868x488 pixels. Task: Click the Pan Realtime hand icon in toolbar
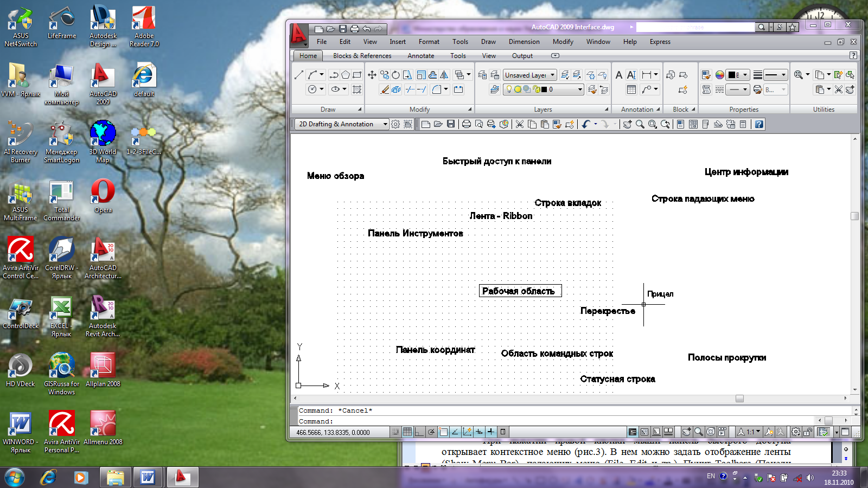[627, 124]
